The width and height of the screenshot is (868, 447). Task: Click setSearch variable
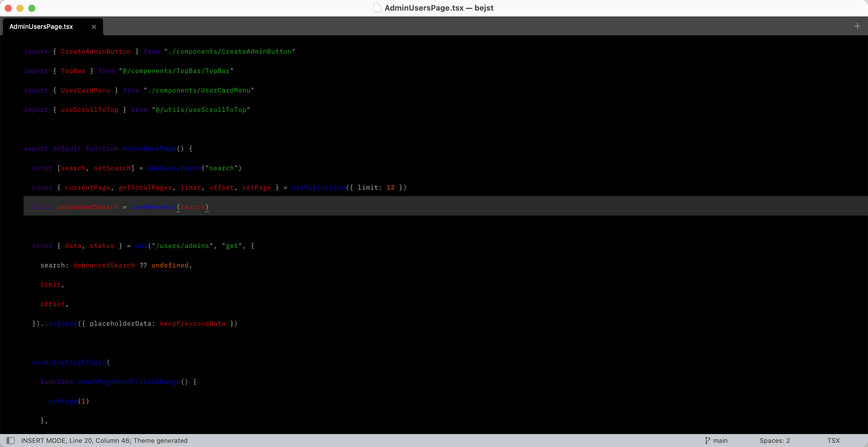click(112, 168)
